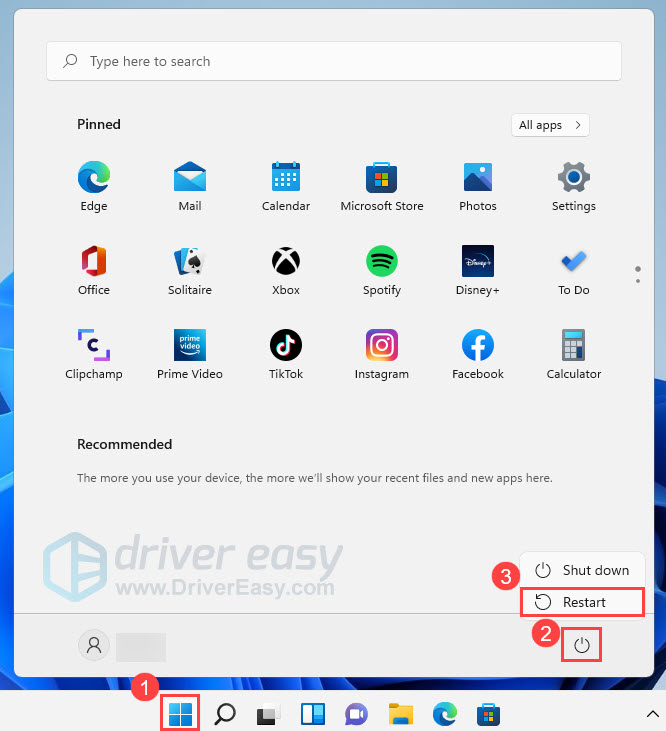Open the Power options menu
The height and width of the screenshot is (731, 666).
coord(582,646)
